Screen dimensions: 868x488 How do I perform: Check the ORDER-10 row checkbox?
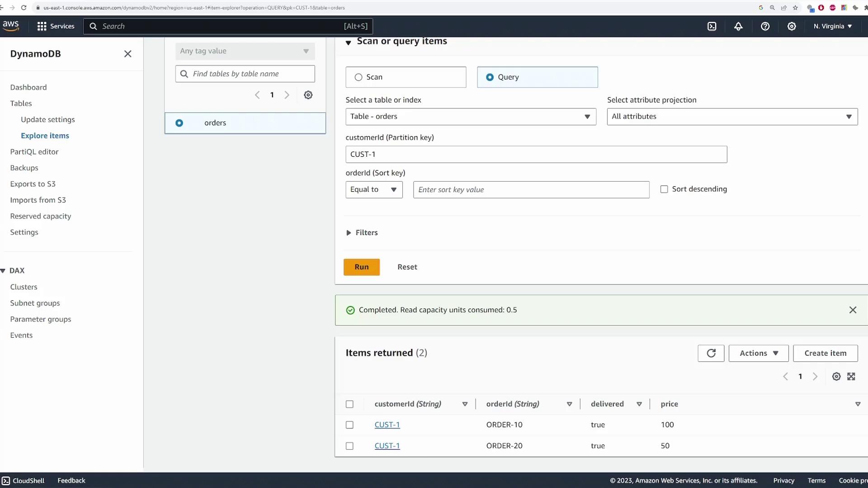coord(349,425)
